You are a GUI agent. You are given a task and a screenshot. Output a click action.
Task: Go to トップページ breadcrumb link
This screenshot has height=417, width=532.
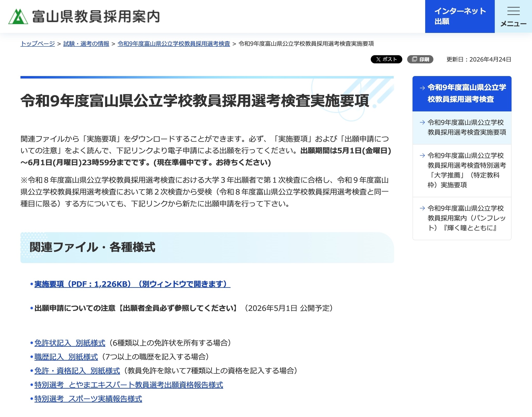[38, 44]
